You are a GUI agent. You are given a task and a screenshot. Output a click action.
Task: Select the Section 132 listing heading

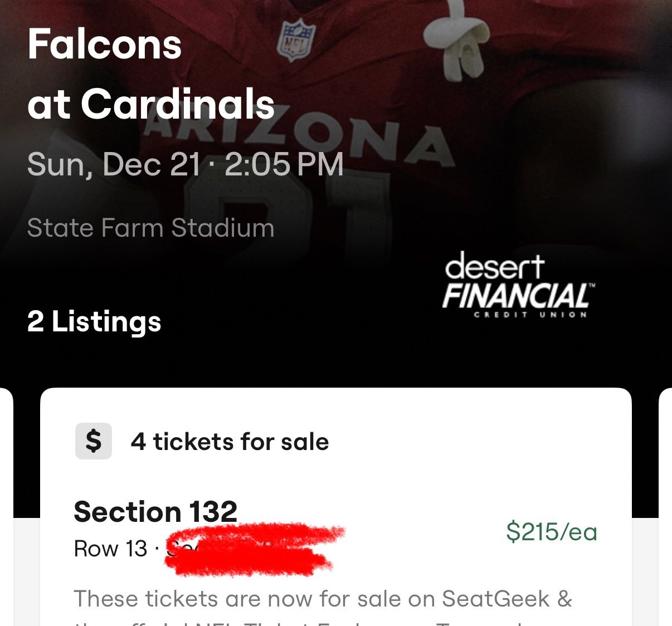click(x=155, y=512)
